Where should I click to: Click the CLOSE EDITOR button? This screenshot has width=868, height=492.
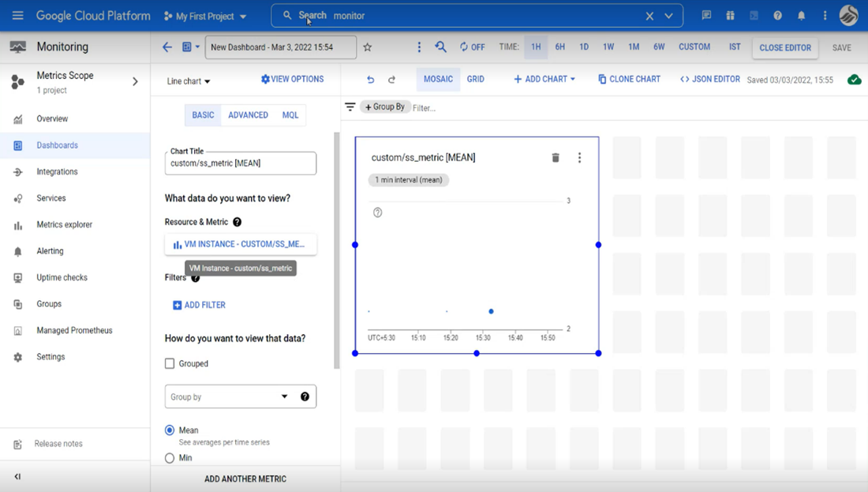785,47
